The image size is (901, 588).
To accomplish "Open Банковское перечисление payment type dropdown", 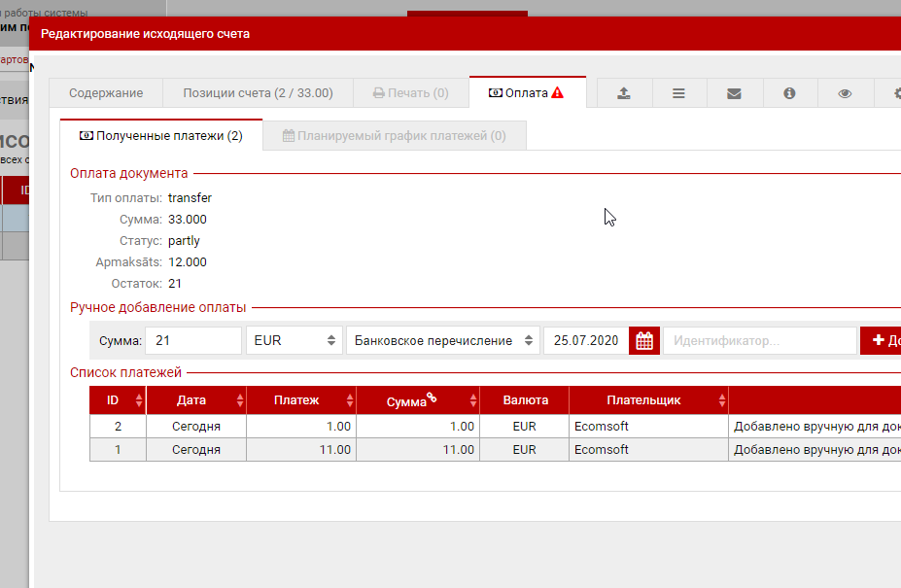I will 443,341.
